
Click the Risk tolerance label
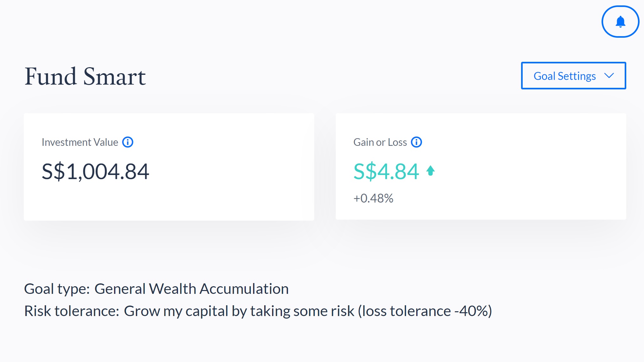tap(72, 311)
